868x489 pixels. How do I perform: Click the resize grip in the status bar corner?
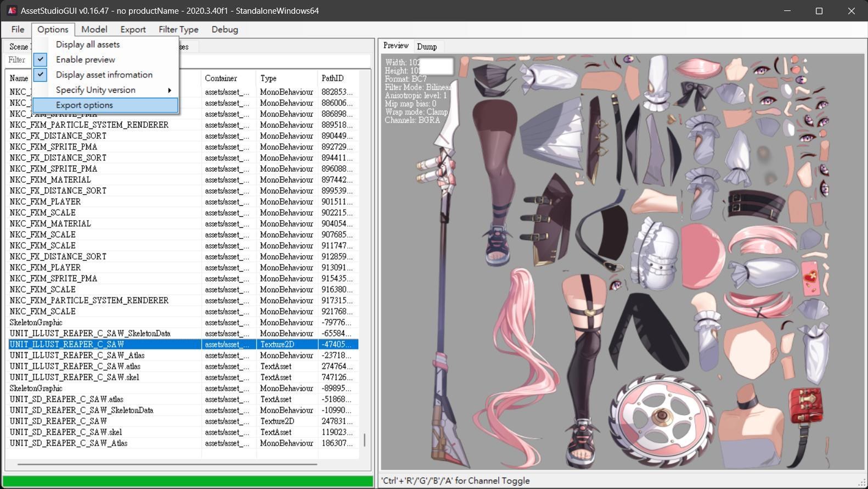coord(861,482)
